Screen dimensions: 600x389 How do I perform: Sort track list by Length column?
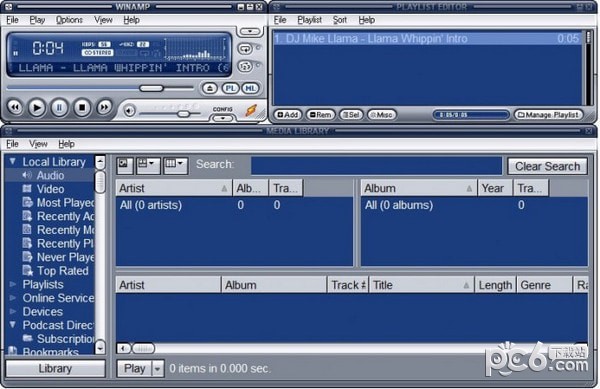click(496, 285)
